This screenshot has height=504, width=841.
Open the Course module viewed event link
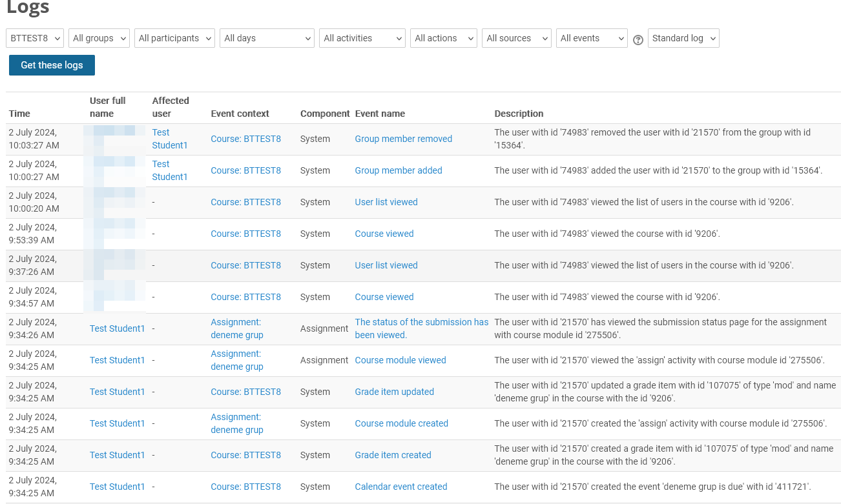pos(400,360)
